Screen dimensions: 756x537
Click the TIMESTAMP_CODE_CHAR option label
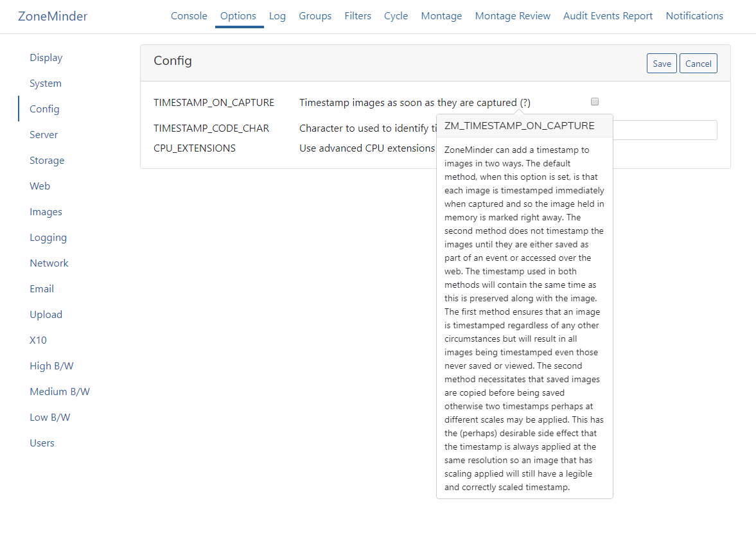coord(211,128)
